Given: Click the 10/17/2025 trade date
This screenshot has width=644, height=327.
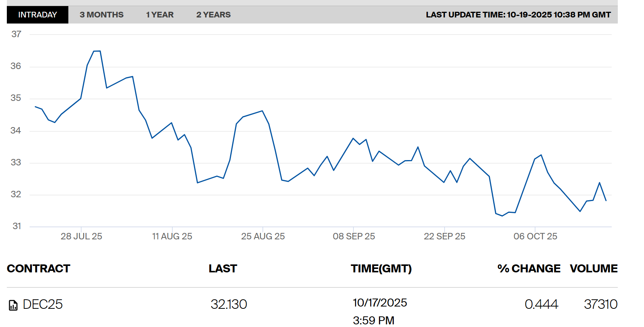Looking at the screenshot, I should point(380,303).
